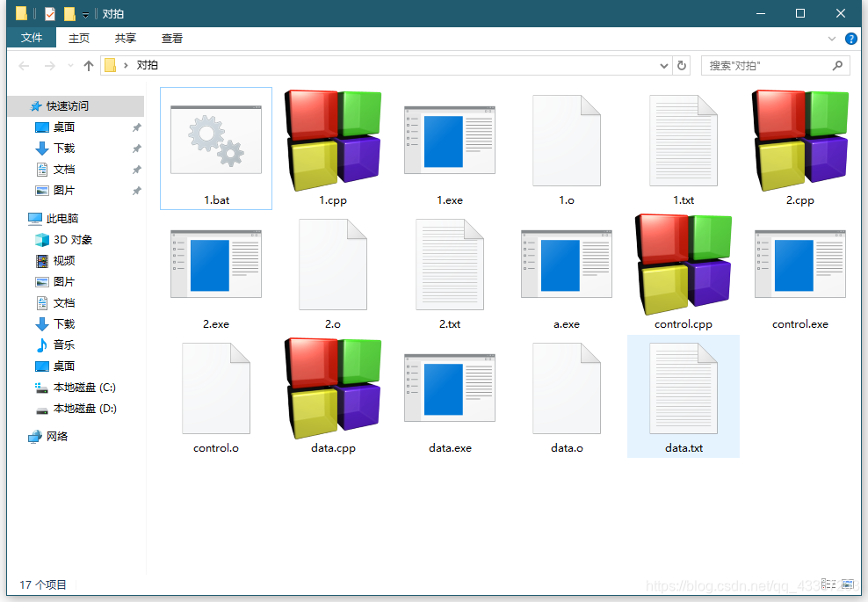Select the data.cpp source file icon
868x602 pixels.
[x=333, y=388]
